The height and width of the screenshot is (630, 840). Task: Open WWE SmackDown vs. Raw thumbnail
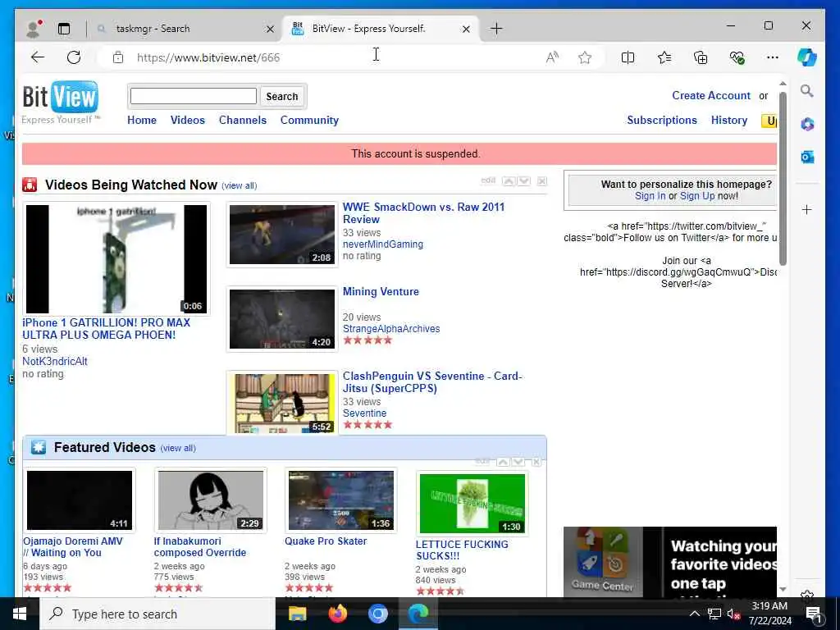pyautogui.click(x=282, y=234)
